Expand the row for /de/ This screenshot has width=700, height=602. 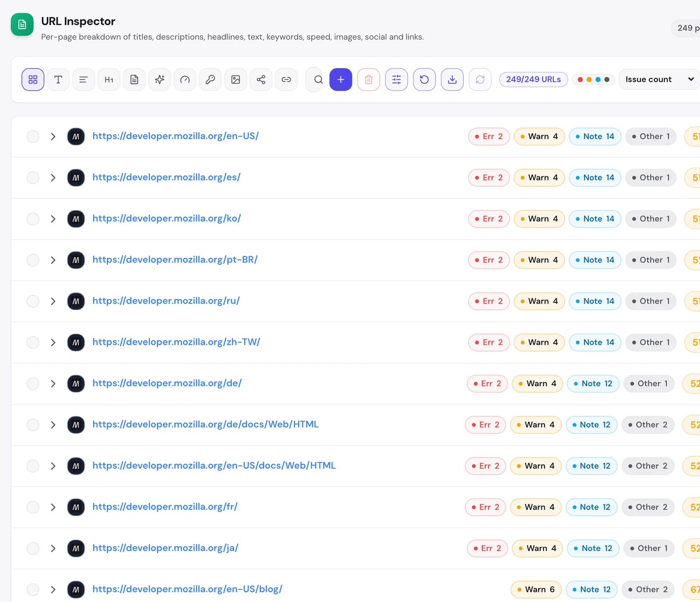53,384
